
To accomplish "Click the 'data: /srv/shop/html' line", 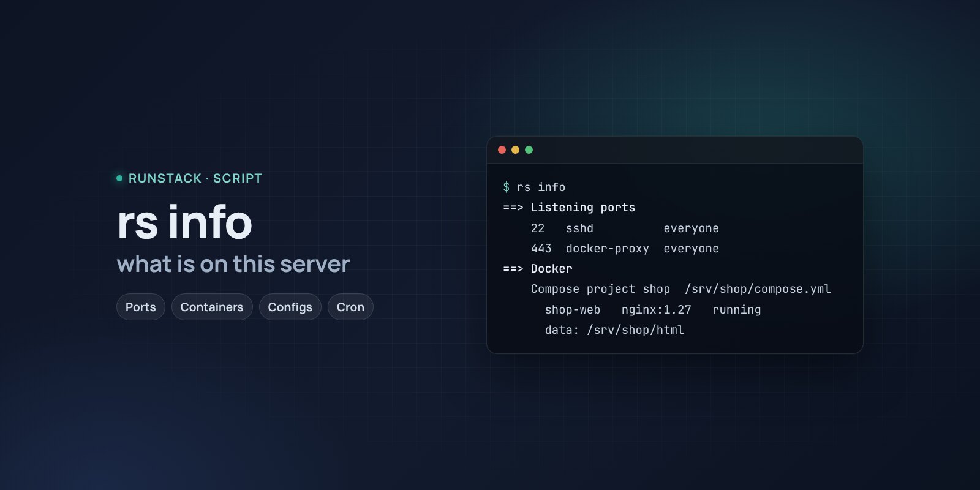I will [x=614, y=330].
